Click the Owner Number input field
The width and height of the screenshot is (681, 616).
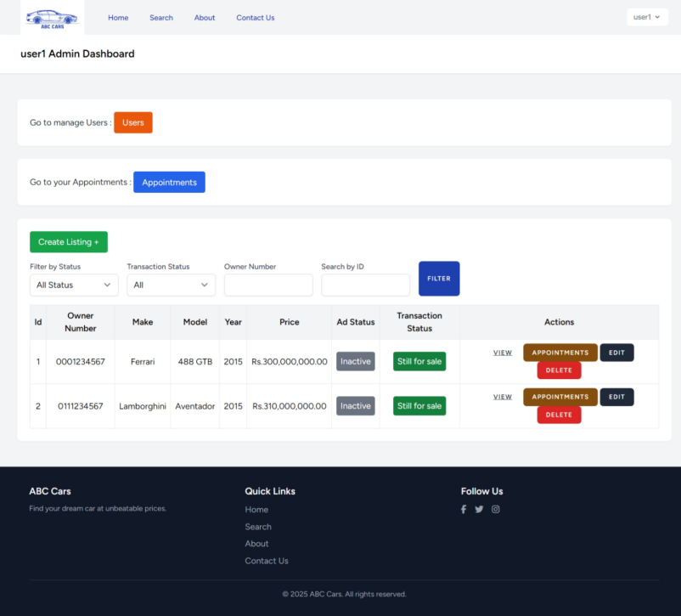(x=268, y=285)
